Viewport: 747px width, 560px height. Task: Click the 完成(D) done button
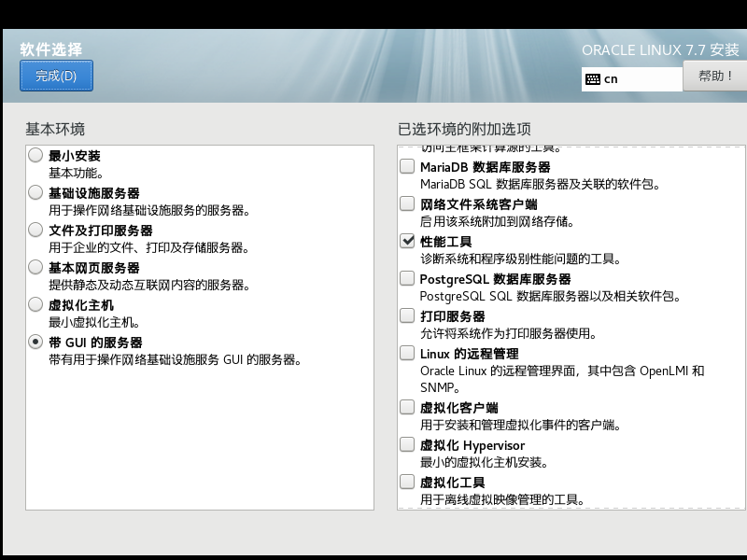[56, 76]
